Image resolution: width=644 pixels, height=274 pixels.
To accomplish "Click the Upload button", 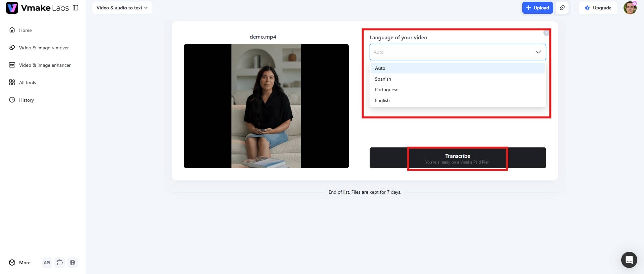I will (x=537, y=8).
